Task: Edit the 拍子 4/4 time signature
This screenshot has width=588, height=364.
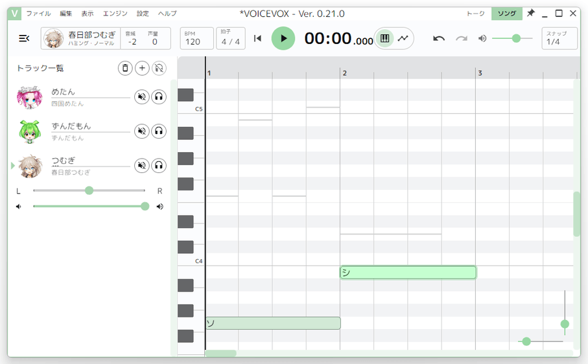Action: tap(231, 38)
